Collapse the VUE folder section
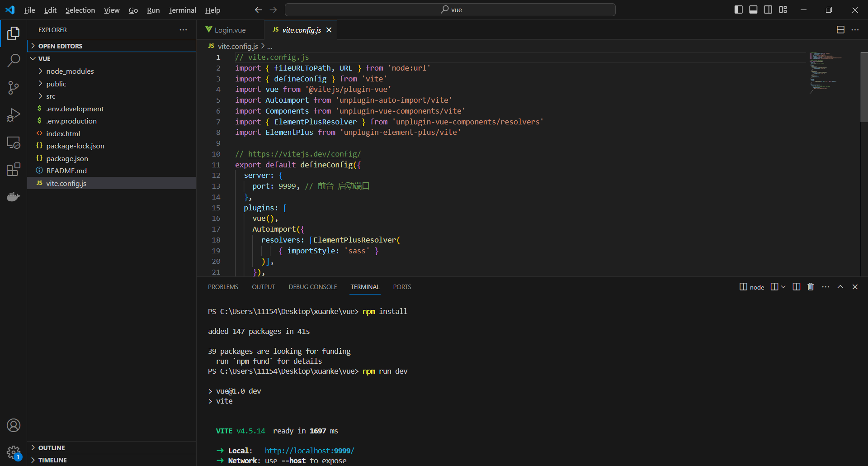Viewport: 868px width, 466px height. [112, 59]
